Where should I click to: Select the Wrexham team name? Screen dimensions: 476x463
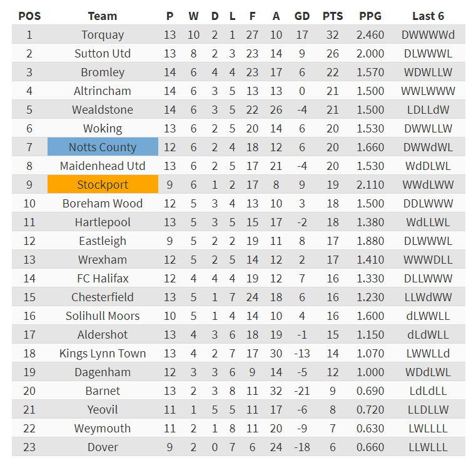(103, 260)
